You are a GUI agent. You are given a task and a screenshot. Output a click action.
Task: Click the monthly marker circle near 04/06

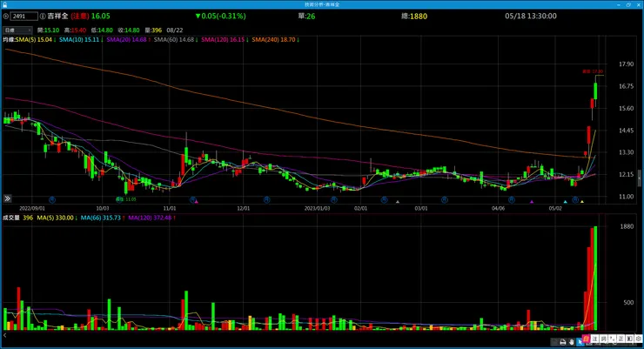512,200
